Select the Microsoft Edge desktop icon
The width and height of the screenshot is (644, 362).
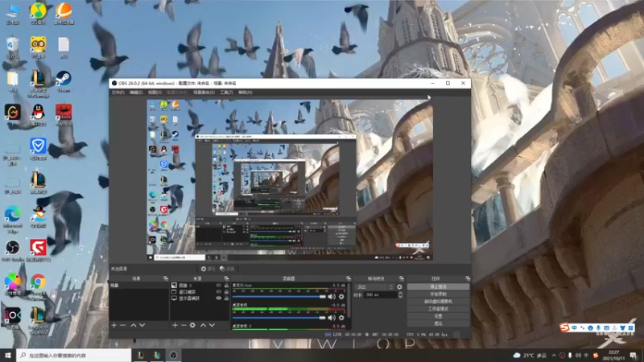click(13, 218)
